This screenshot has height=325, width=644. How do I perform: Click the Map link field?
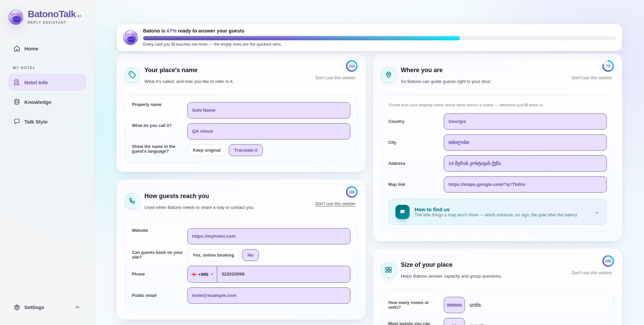(x=525, y=185)
